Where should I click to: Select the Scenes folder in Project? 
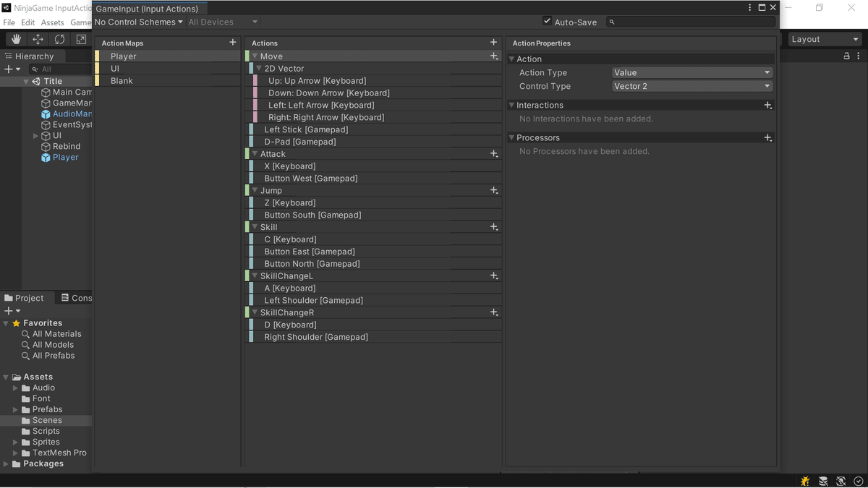tap(46, 420)
